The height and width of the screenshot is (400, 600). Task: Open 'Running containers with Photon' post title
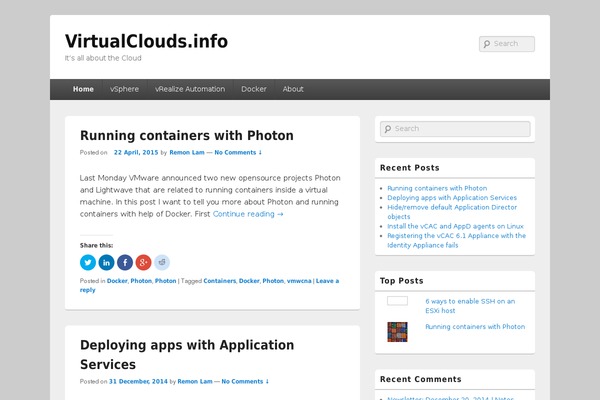(x=187, y=136)
